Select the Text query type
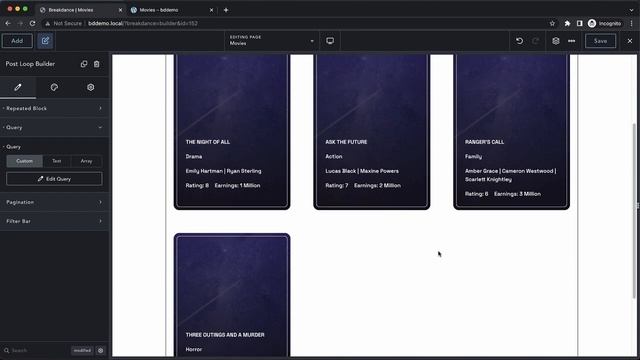The image size is (640, 360). [x=57, y=161]
